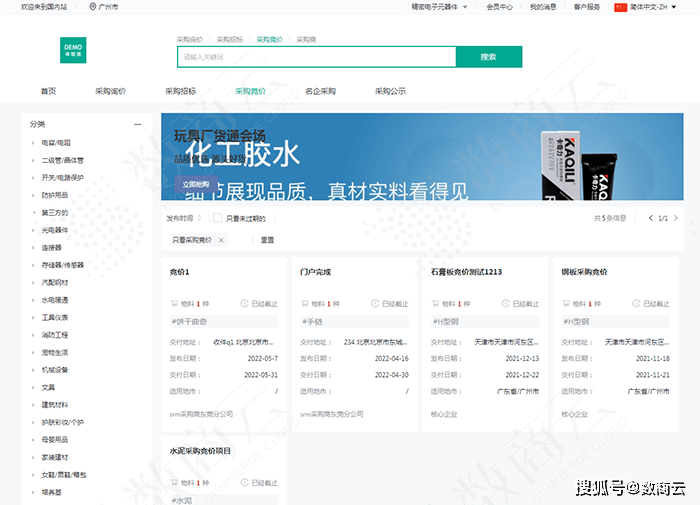The height and width of the screenshot is (505, 700).
Task: Click the green 搜索 button
Action: [489, 57]
